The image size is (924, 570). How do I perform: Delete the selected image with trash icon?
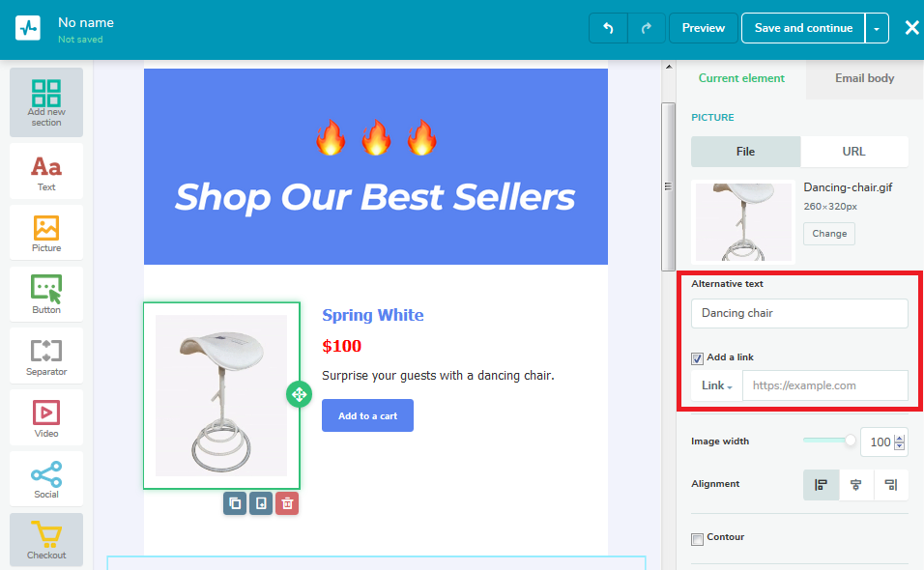pos(287,503)
